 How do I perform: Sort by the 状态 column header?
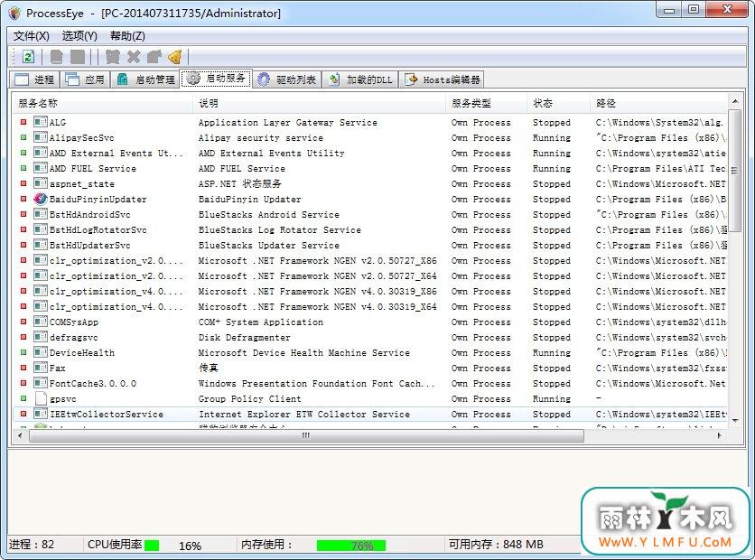click(x=558, y=103)
